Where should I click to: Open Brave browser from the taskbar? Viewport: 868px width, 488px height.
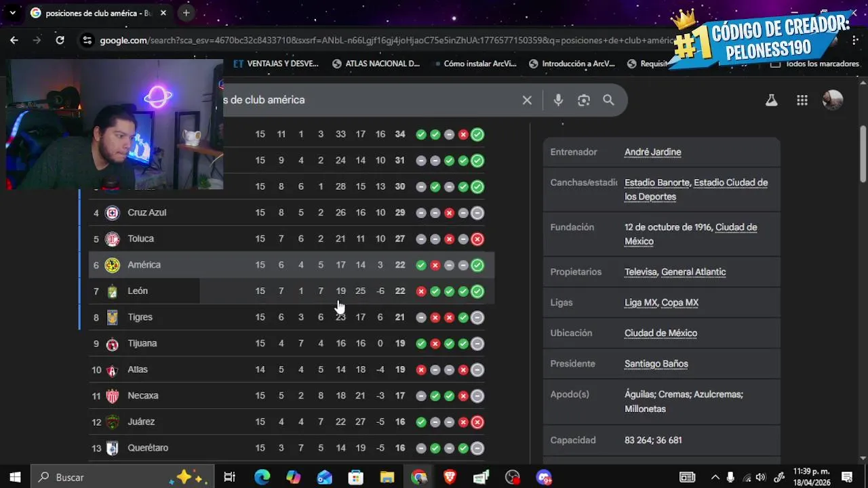point(450,477)
